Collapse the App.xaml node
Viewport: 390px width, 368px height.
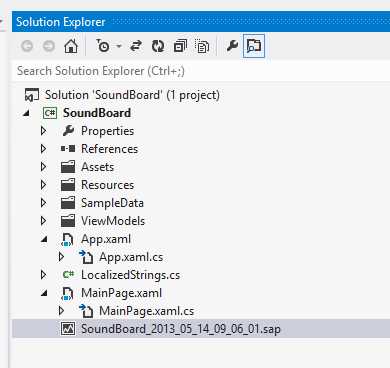(44, 239)
